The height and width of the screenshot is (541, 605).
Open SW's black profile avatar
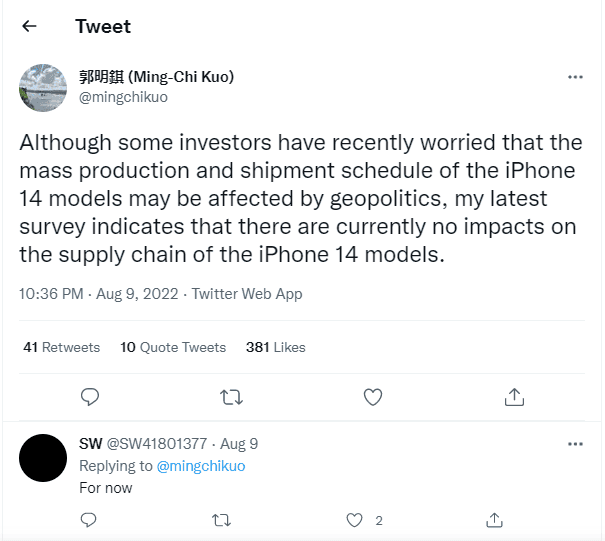[x=43, y=459]
